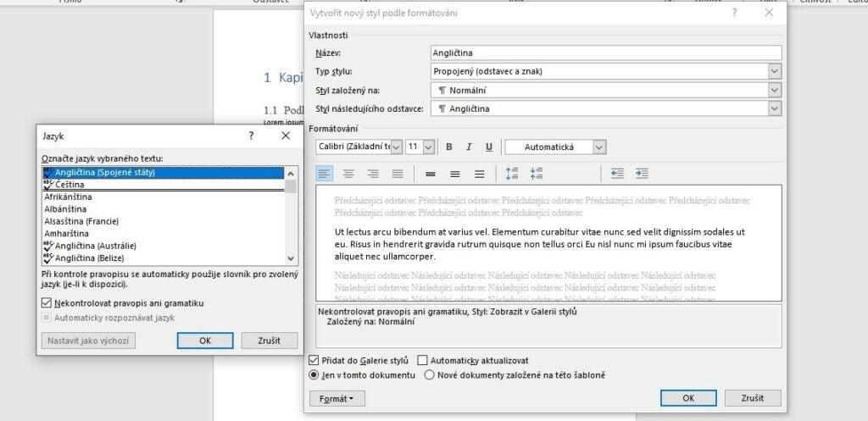
Task: Select Čeština in the language list
Action: coord(70,185)
